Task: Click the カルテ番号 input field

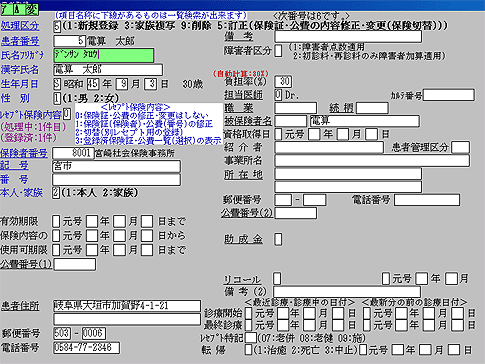Action: point(449,95)
